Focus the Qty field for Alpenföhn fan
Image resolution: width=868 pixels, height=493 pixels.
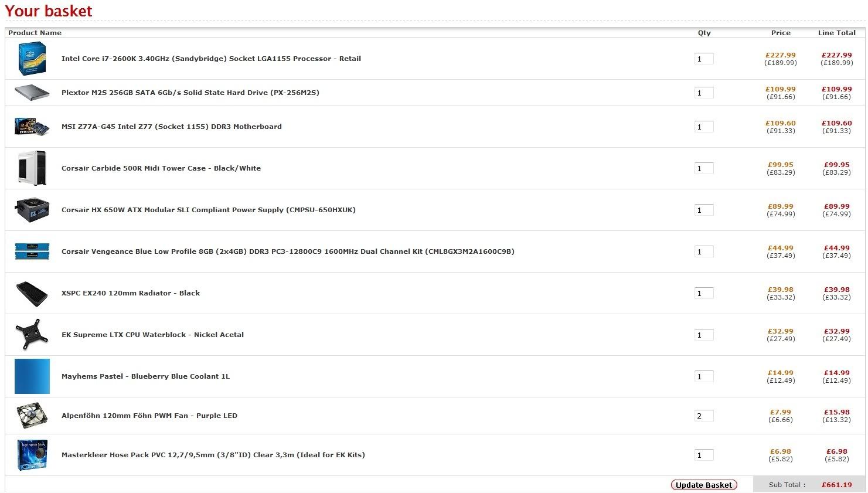[x=704, y=416]
